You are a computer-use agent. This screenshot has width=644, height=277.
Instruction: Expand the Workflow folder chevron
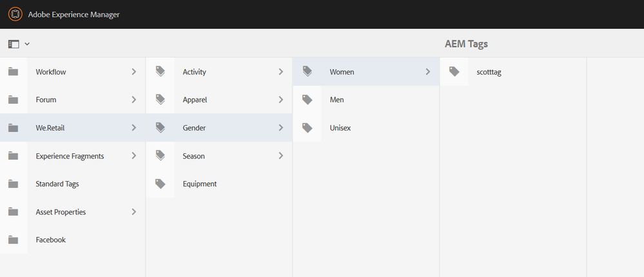(x=134, y=72)
